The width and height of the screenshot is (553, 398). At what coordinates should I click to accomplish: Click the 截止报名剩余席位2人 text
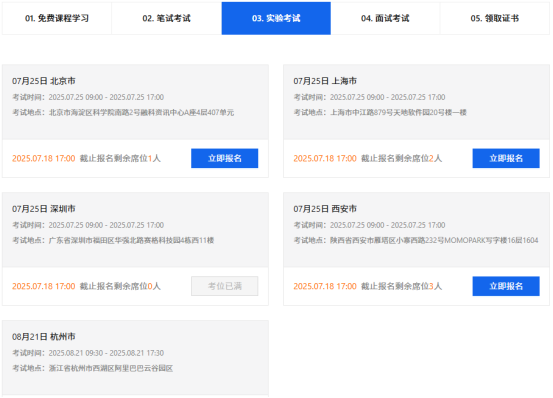tap(402, 158)
